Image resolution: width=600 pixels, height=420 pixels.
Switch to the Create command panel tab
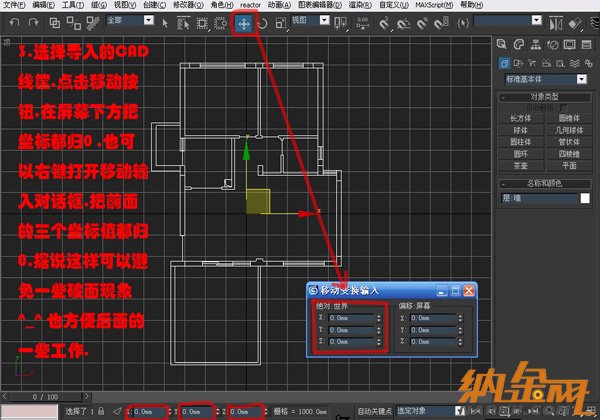(502, 44)
